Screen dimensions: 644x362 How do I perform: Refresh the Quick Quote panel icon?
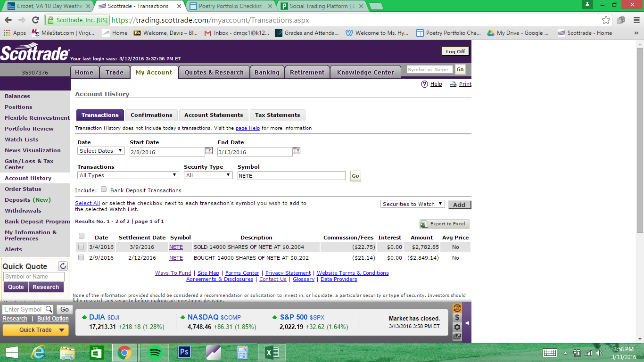click(x=63, y=266)
